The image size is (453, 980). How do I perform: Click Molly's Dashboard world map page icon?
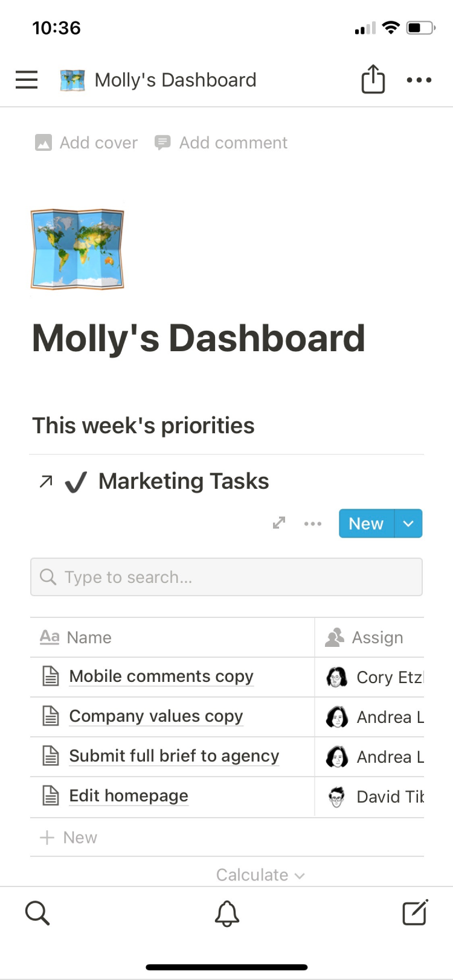(x=77, y=249)
